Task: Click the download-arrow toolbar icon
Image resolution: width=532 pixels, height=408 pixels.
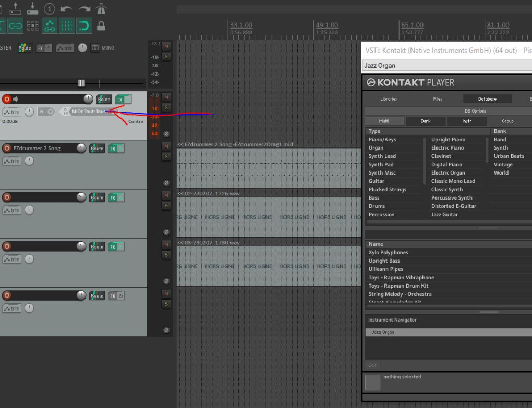Action: click(32, 8)
